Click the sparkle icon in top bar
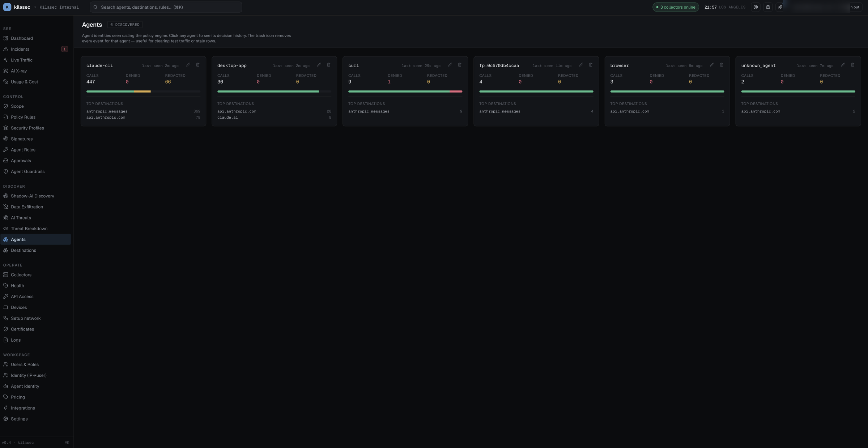Image resolution: width=868 pixels, height=448 pixels. point(780,7)
